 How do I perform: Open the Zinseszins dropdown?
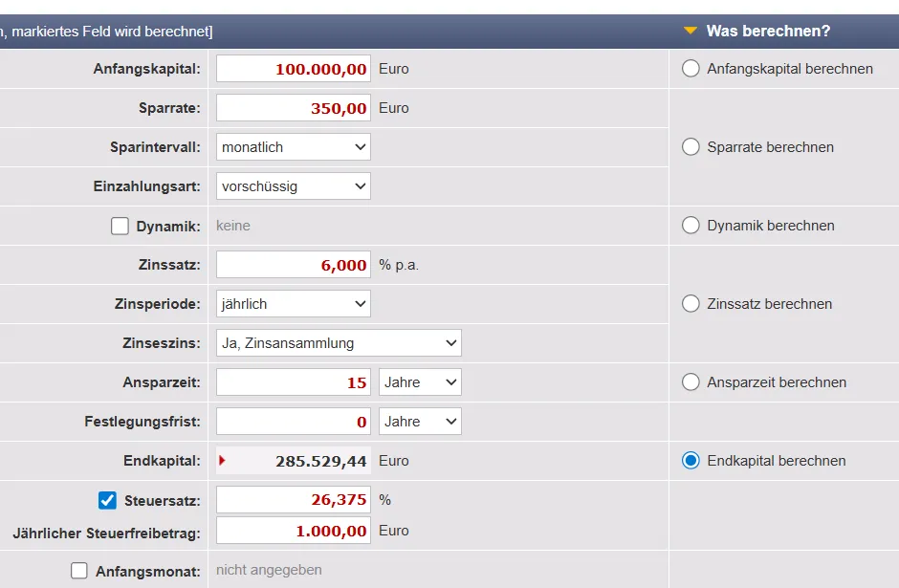tap(339, 343)
